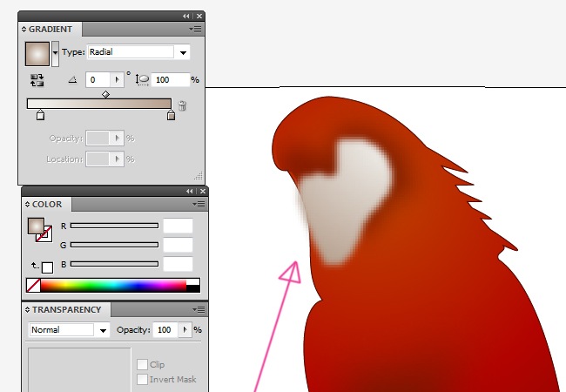Open Transparency Opacity slider arrow
566x392 pixels.
(x=185, y=330)
